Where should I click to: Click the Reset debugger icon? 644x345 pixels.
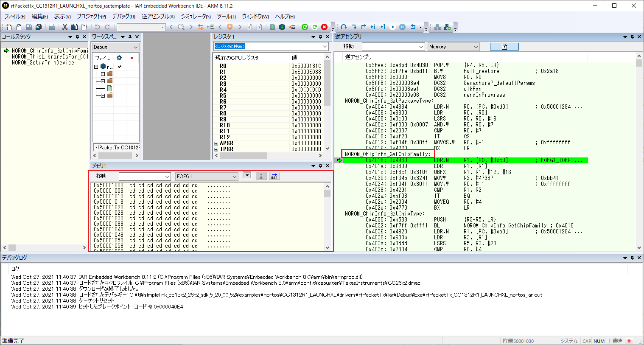(413, 27)
